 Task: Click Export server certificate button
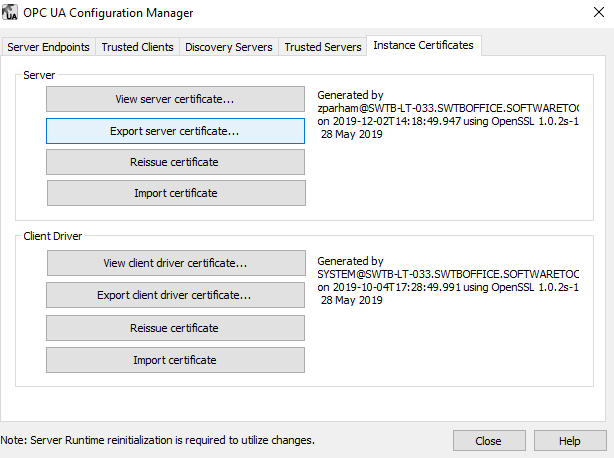(x=175, y=131)
